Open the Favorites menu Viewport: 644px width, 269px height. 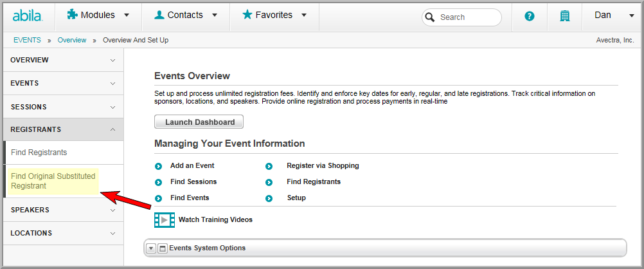pyautogui.click(x=274, y=15)
